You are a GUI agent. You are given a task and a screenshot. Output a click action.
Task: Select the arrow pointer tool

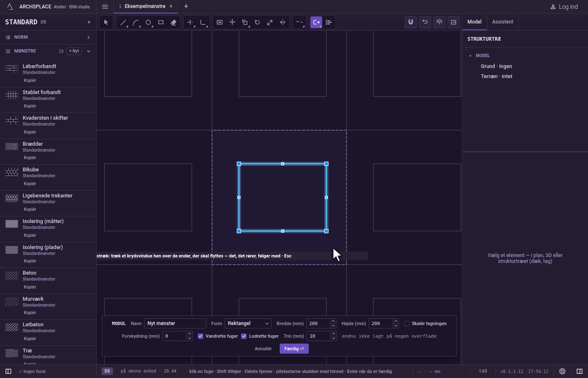click(106, 22)
